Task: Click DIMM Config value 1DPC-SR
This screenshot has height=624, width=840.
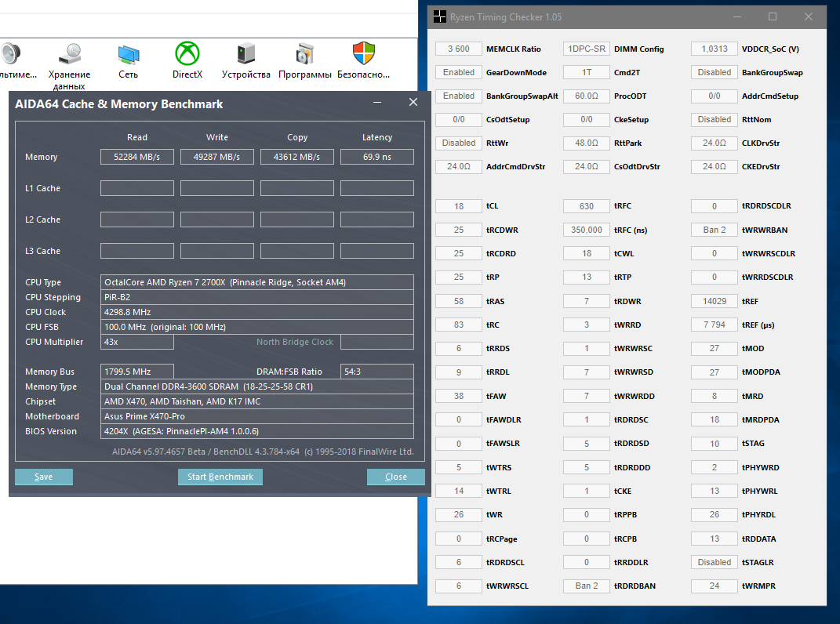Action: point(587,49)
